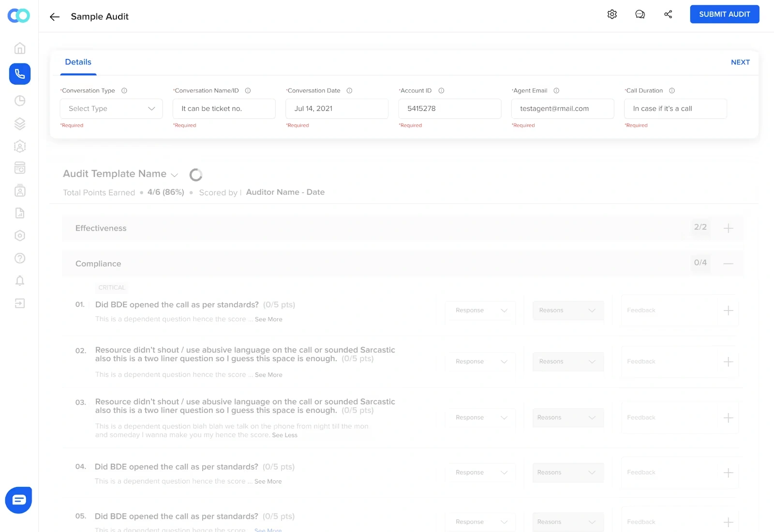Open the chat widget at bottom left
This screenshot has height=532, width=774.
coord(18,500)
